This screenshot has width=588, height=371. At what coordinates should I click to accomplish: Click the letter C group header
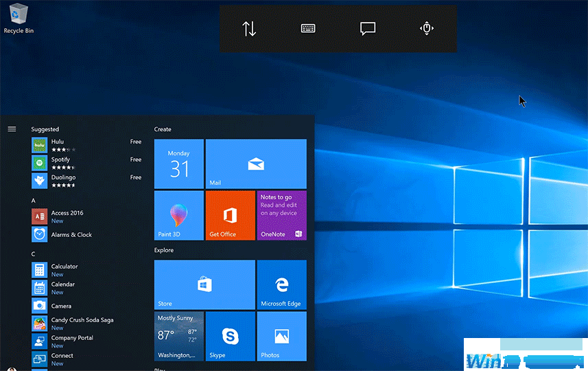[34, 254]
